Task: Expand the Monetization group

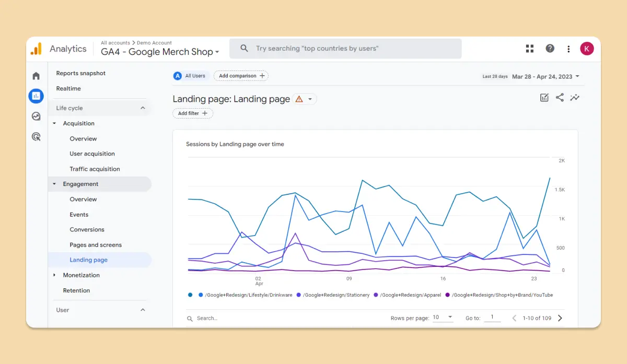Action: point(55,275)
